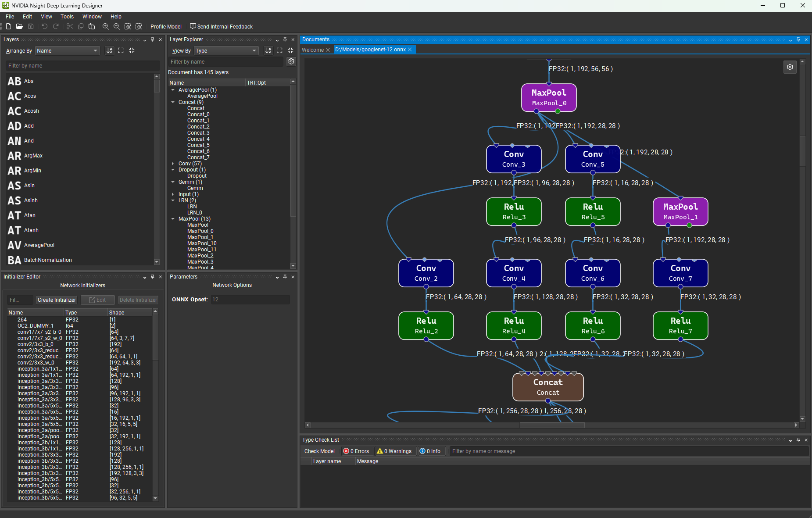The height and width of the screenshot is (518, 812).
Task: Save the current model document
Action: (31, 26)
